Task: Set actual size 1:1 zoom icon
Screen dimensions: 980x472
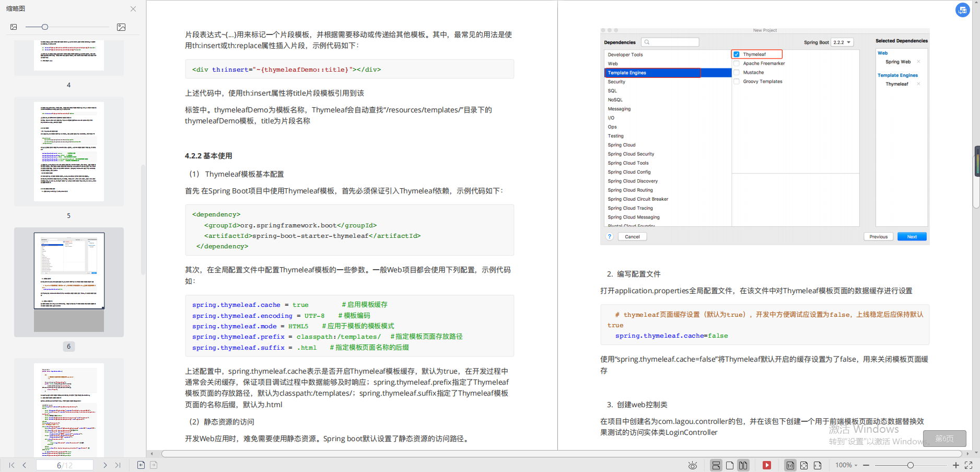Action: (790, 465)
